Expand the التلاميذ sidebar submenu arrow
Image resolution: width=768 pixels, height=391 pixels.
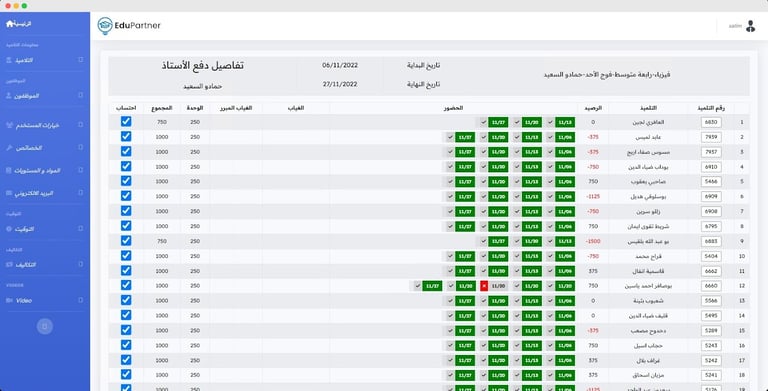pyautogui.click(x=81, y=60)
